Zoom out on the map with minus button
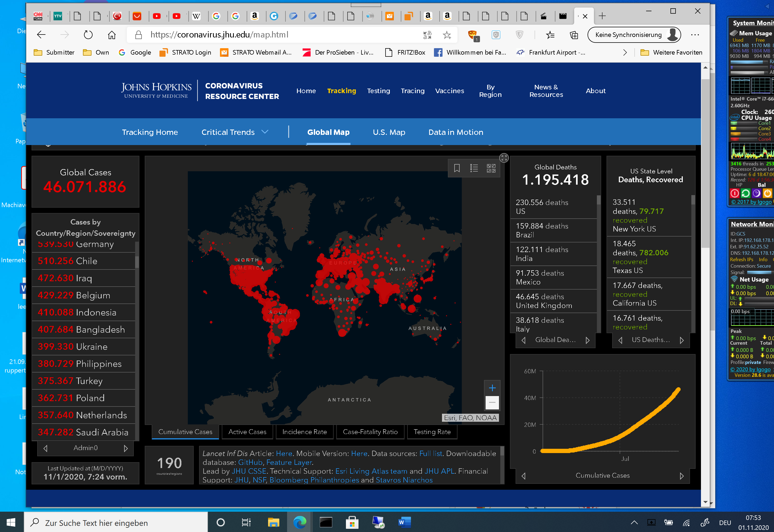The width and height of the screenshot is (774, 532). (x=492, y=403)
